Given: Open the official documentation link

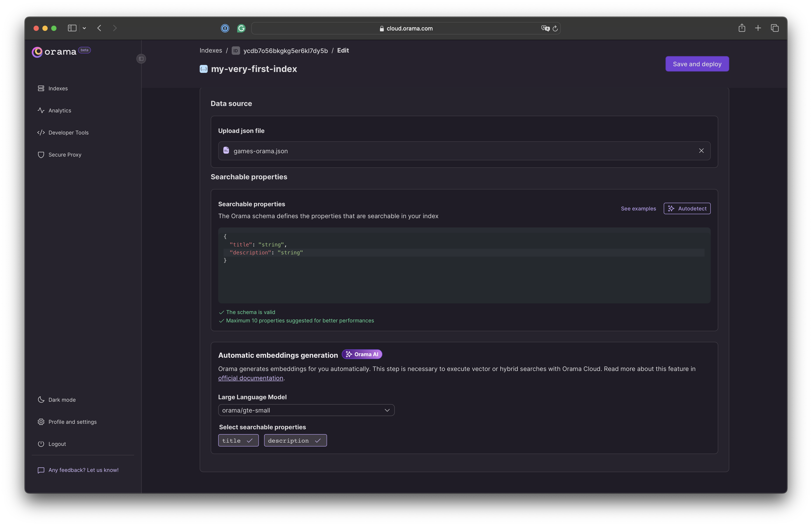Looking at the screenshot, I should [251, 378].
